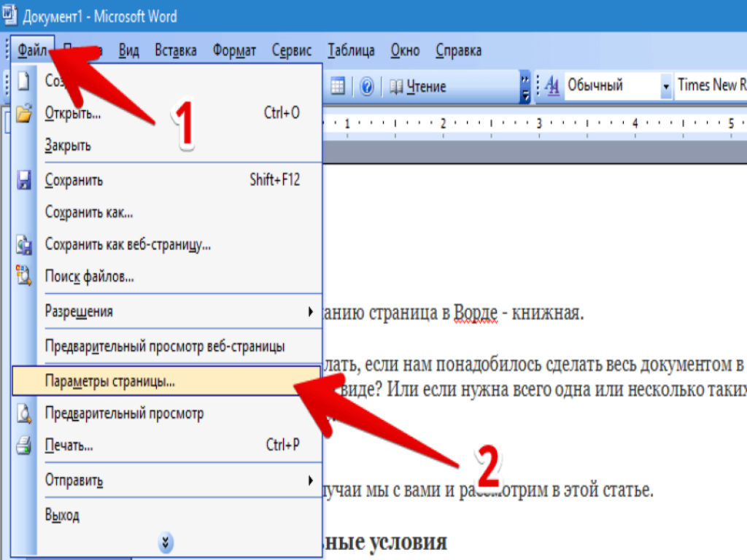747x560 pixels.
Task: Open the Вставка menu
Action: (175, 50)
